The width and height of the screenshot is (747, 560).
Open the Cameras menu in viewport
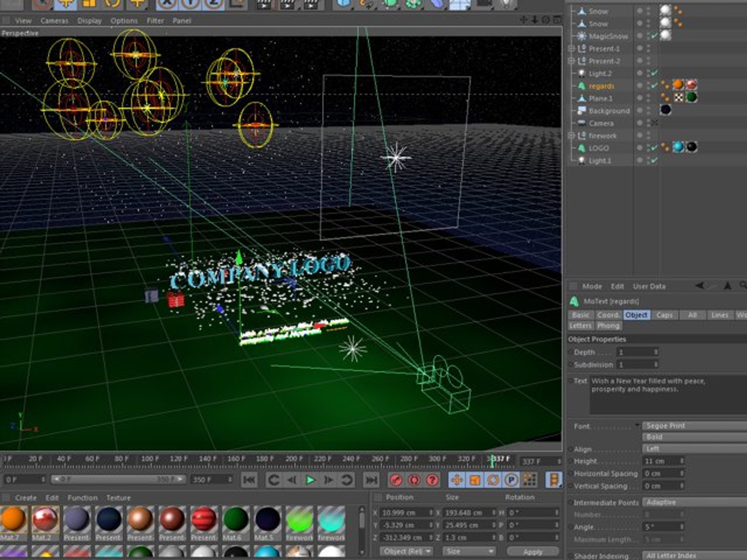click(x=54, y=21)
